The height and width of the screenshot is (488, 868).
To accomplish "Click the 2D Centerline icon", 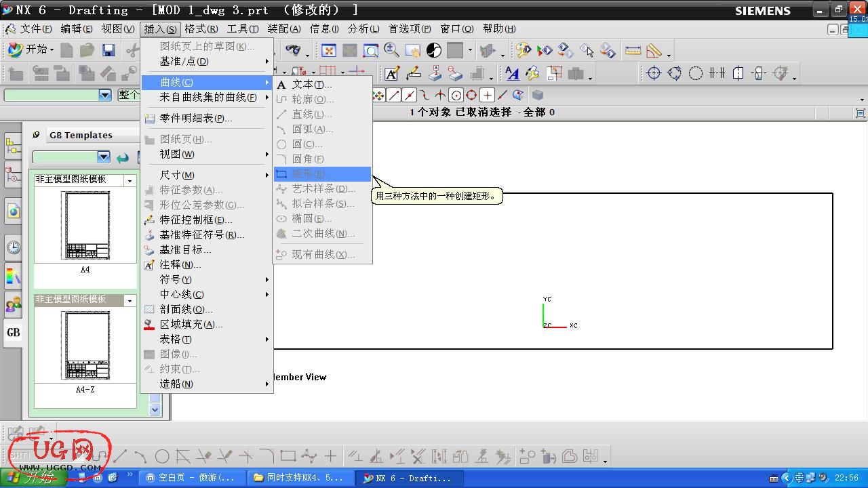I will coord(738,73).
